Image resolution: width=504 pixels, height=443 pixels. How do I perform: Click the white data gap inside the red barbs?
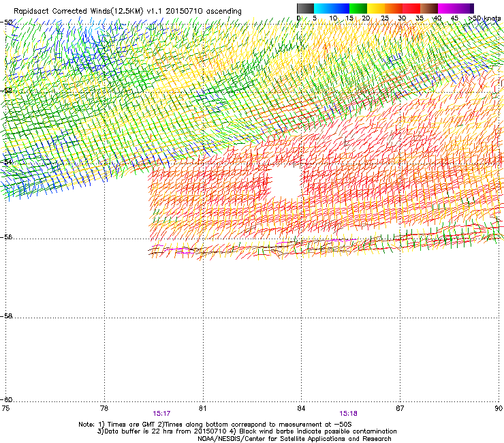pos(286,184)
